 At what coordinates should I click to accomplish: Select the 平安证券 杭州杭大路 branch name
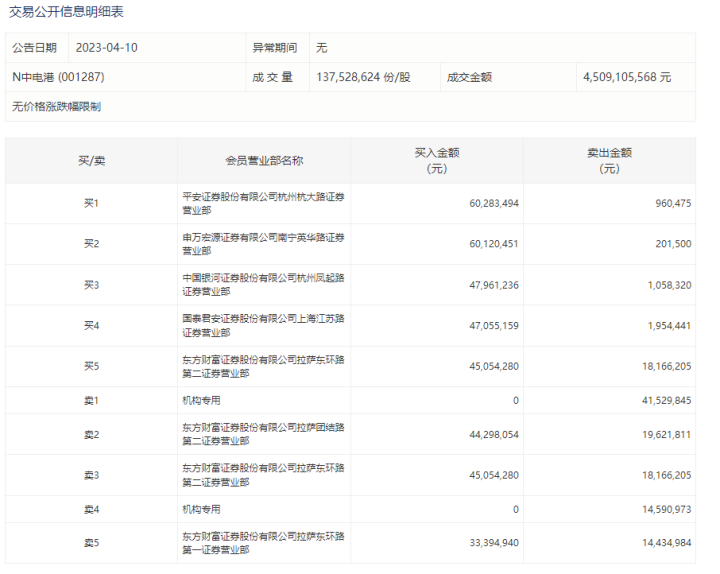(x=264, y=203)
